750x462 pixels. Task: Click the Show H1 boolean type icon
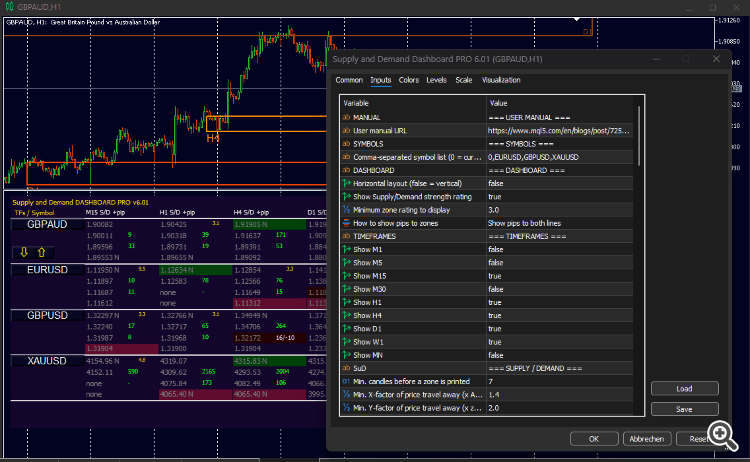click(x=346, y=302)
